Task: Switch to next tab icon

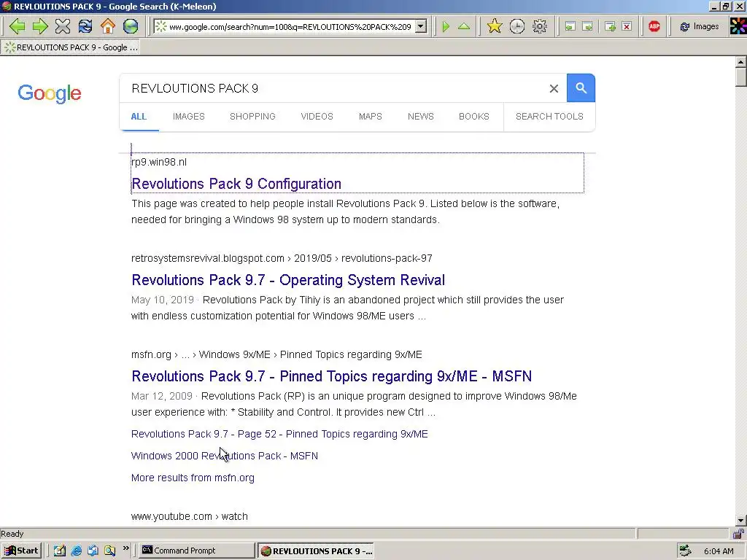Action: (588, 26)
